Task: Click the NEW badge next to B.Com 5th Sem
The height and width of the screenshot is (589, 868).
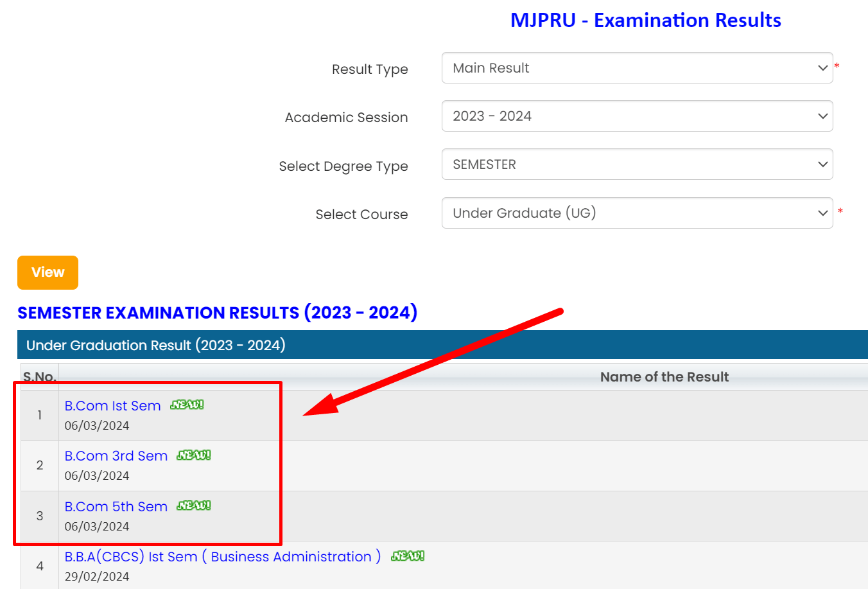Action: tap(193, 505)
